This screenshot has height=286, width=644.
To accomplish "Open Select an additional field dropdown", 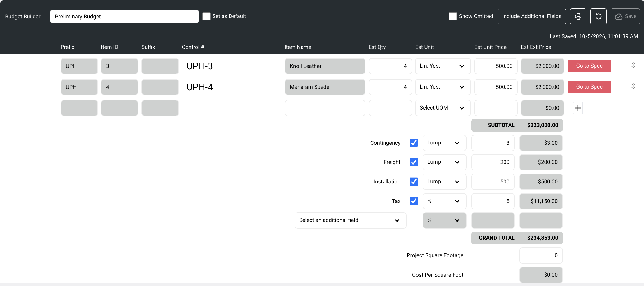I will (350, 220).
